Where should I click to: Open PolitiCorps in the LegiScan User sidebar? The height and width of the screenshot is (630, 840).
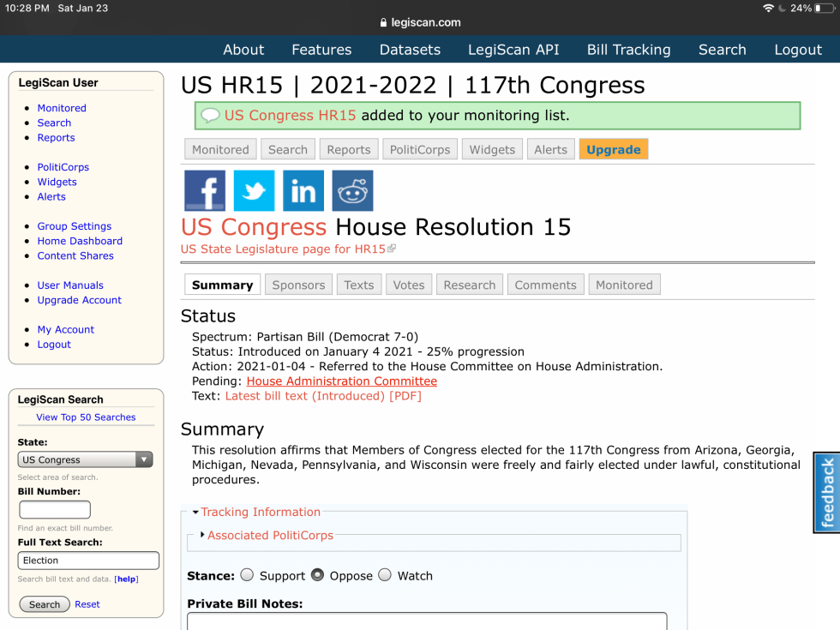click(x=63, y=166)
